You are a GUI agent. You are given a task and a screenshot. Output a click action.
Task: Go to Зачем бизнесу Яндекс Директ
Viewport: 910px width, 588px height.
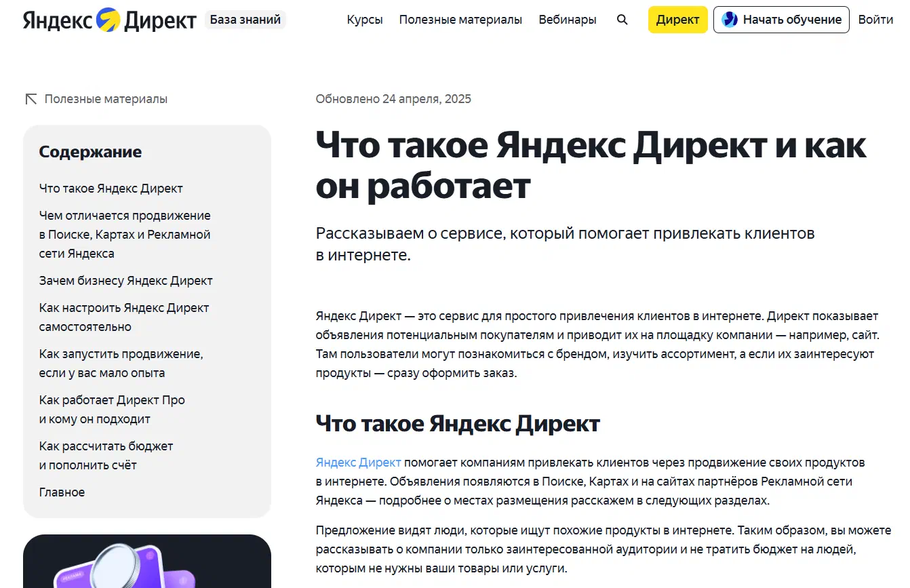tap(126, 281)
